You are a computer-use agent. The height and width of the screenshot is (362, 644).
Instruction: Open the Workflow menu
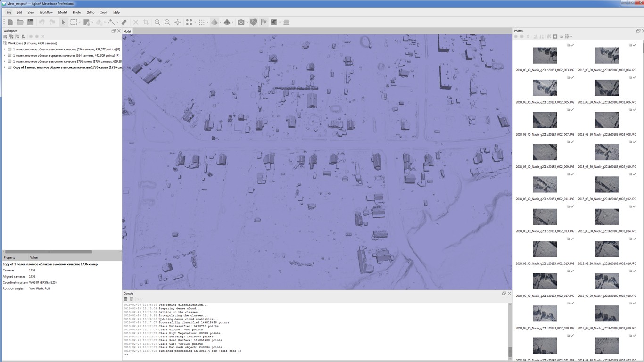click(46, 12)
